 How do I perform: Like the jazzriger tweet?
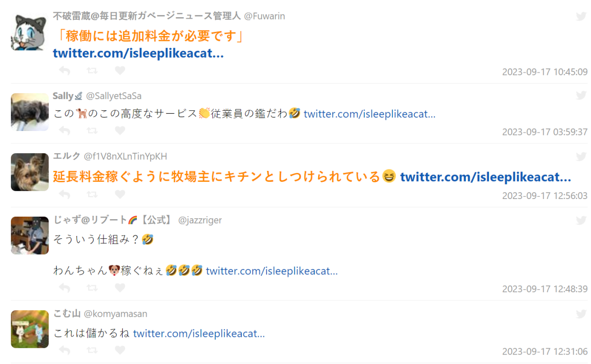(120, 288)
